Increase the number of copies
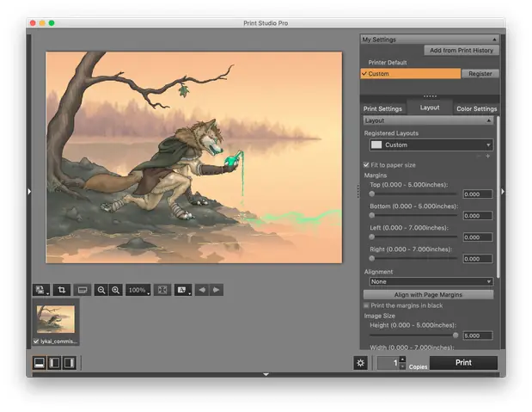 [402, 360]
